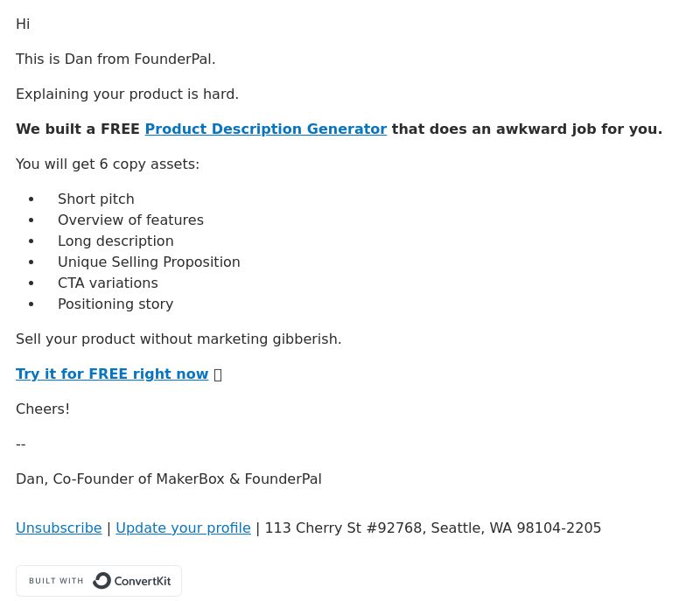
Task: Click the 'You will get 6 copy assets' line
Action: click(x=108, y=164)
